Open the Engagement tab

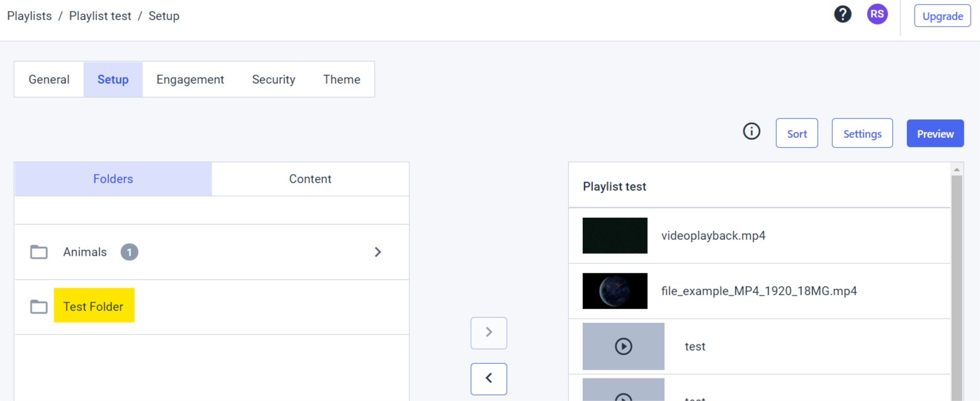(190, 79)
